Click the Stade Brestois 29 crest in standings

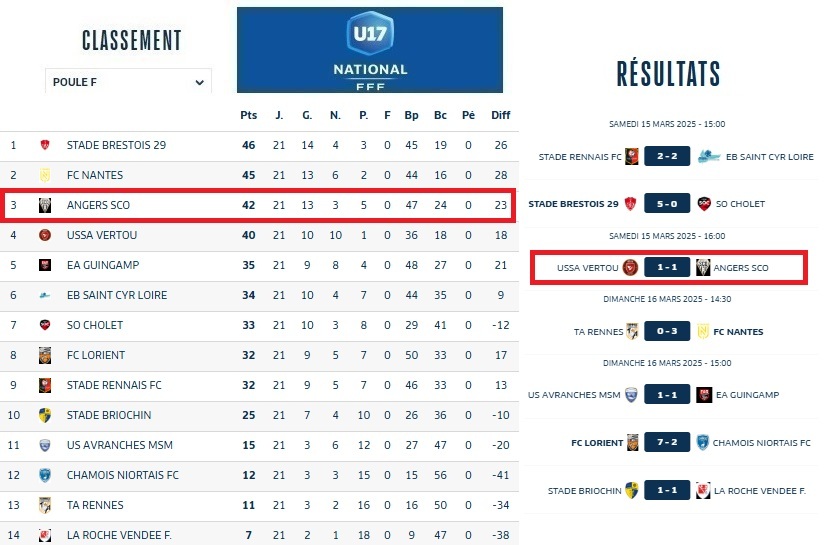(x=44, y=145)
